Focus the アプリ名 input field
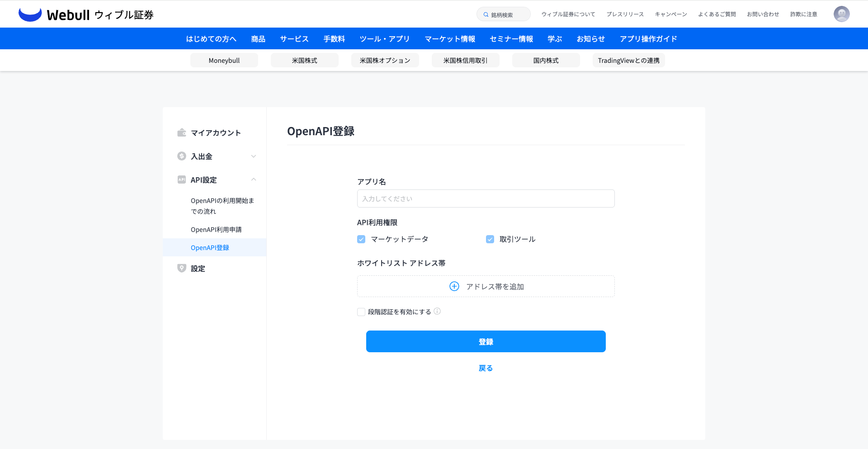The image size is (868, 449). 486,199
